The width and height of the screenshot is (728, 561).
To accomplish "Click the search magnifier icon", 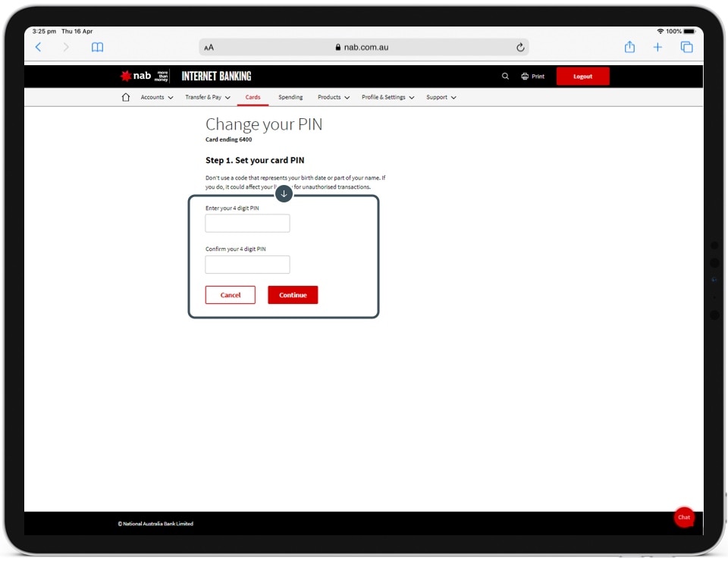I will (506, 77).
